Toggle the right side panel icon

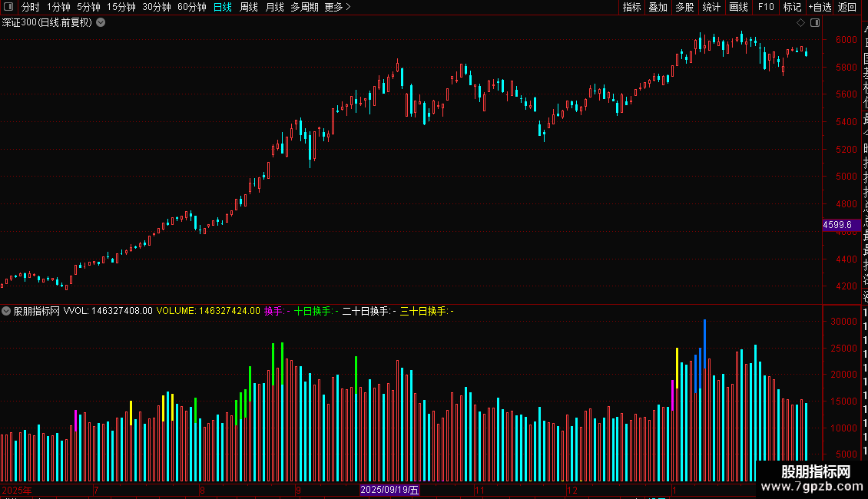pyautogui.click(x=815, y=23)
